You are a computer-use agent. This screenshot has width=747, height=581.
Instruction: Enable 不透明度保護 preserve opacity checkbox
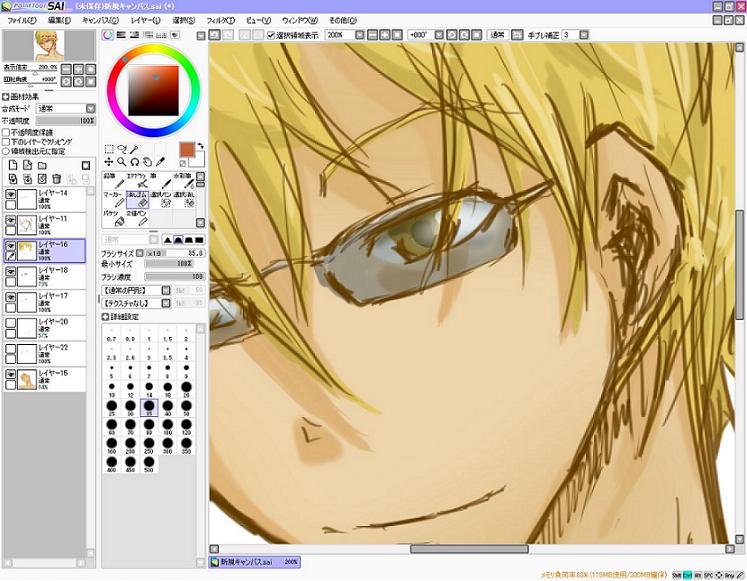point(6,132)
